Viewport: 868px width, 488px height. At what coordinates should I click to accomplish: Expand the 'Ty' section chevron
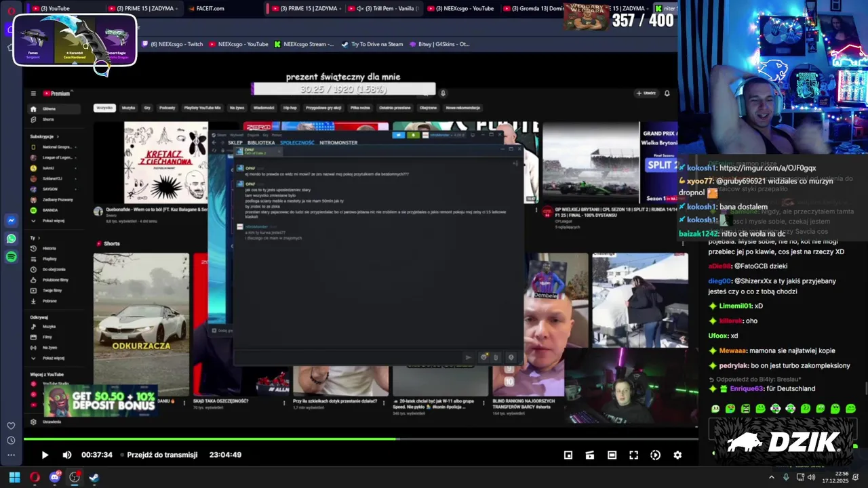pos(41,238)
